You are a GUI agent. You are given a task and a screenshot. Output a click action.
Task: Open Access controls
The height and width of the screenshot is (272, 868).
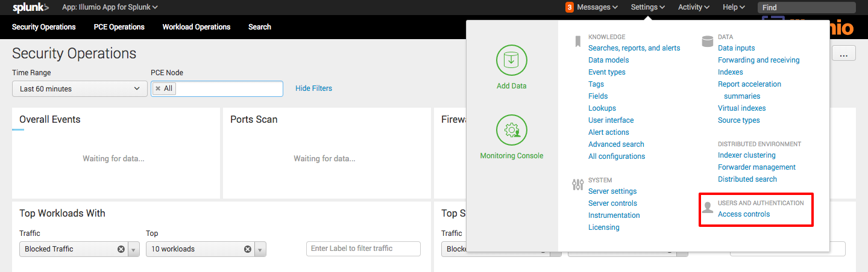744,214
